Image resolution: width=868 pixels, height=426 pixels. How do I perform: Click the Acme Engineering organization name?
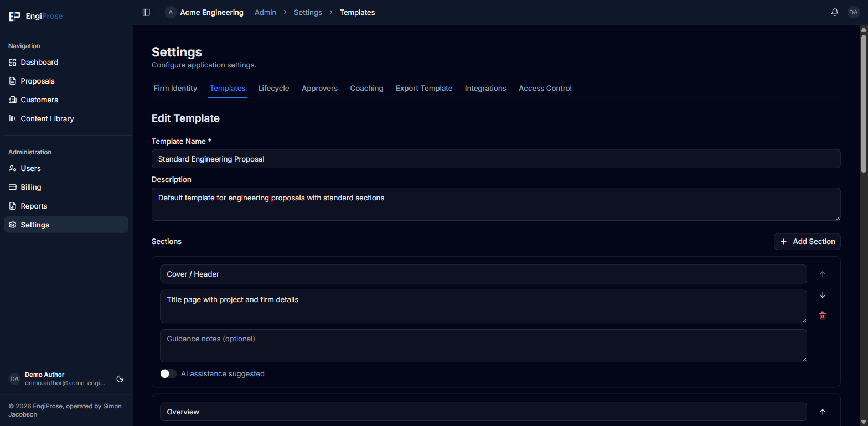tap(211, 12)
